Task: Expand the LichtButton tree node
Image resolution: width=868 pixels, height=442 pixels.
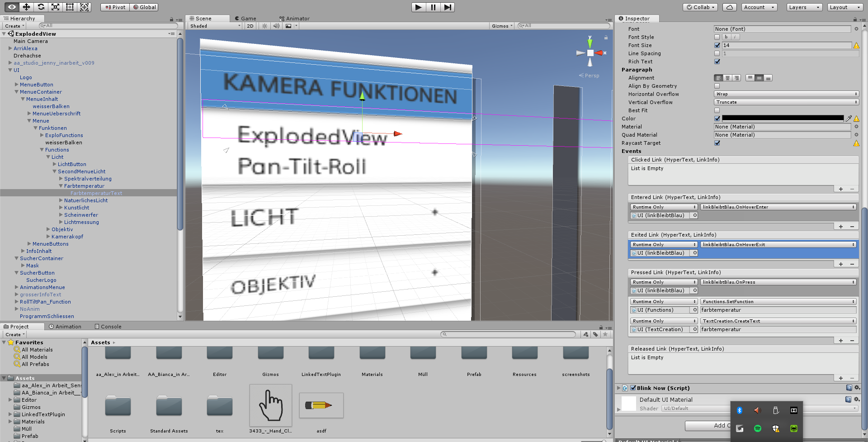Action: 55,164
